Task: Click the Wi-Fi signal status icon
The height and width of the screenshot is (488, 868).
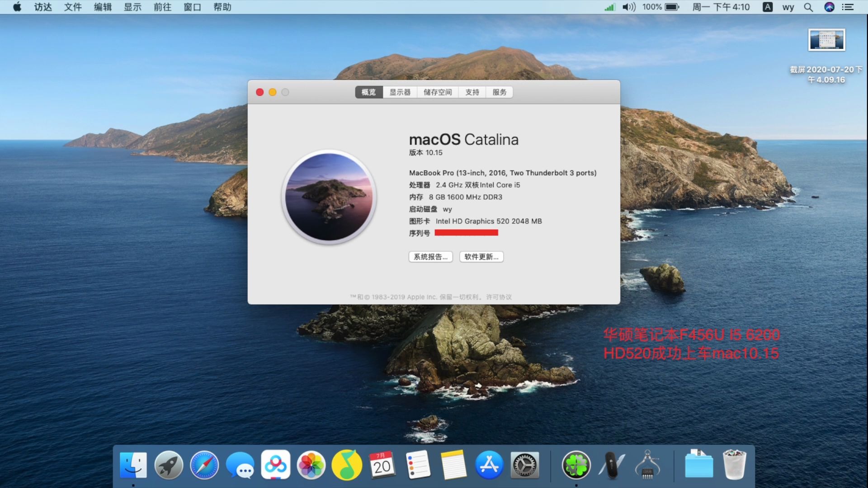Action: 610,7
